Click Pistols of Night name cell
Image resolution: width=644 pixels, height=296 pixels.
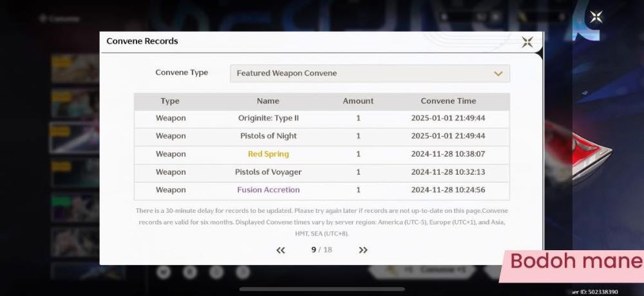pyautogui.click(x=268, y=136)
